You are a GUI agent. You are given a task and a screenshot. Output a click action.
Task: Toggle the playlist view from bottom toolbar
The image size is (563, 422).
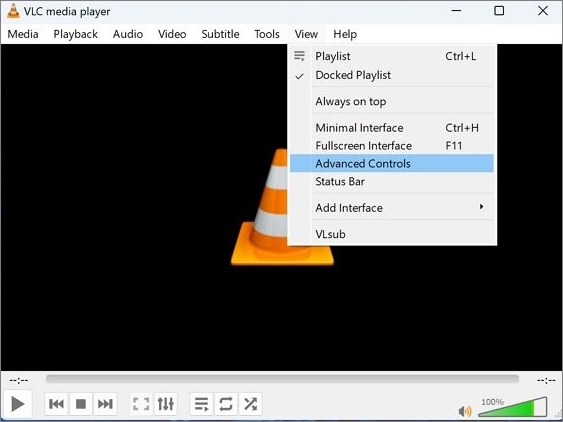[201, 404]
